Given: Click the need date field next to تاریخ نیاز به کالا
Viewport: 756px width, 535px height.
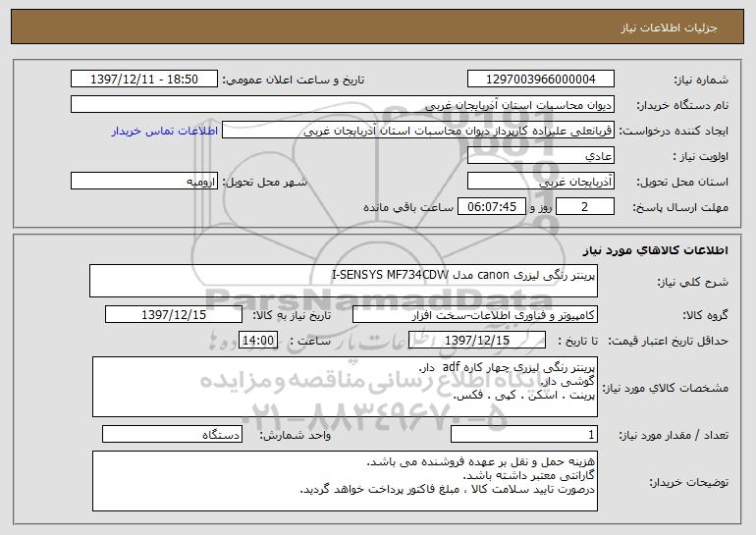Looking at the screenshot, I should (x=174, y=315).
